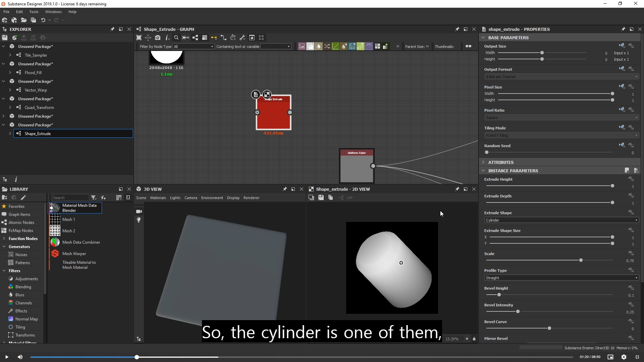This screenshot has height=362, width=644.
Task: Click the Blend atomic node icon
Action: pos(310,47)
